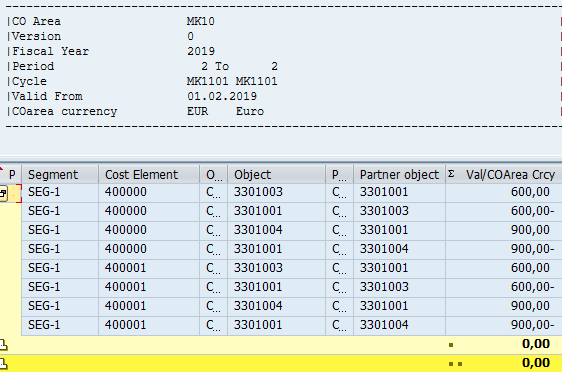This screenshot has height=372, width=562.
Task: Select partner object 3301004 in last row
Action: pyautogui.click(x=384, y=325)
